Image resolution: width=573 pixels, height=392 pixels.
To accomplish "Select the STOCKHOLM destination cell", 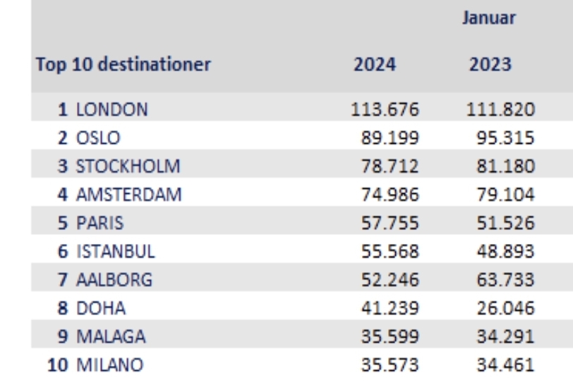I will tap(128, 166).
